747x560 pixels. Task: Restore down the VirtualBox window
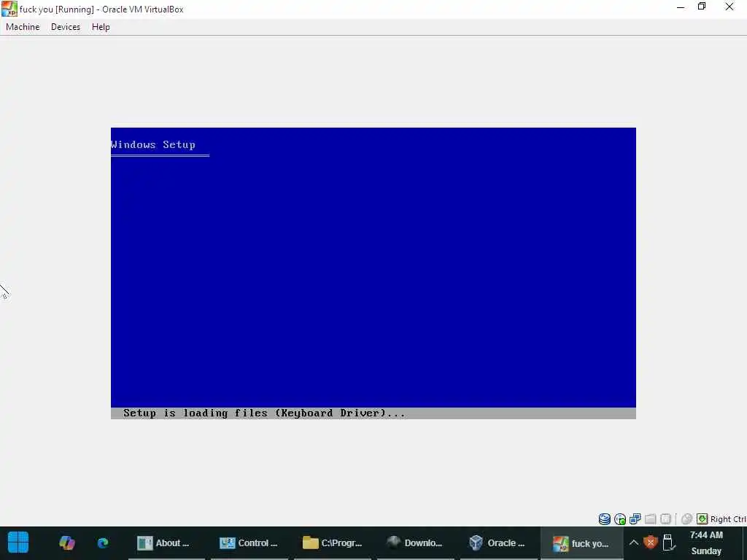pos(702,7)
